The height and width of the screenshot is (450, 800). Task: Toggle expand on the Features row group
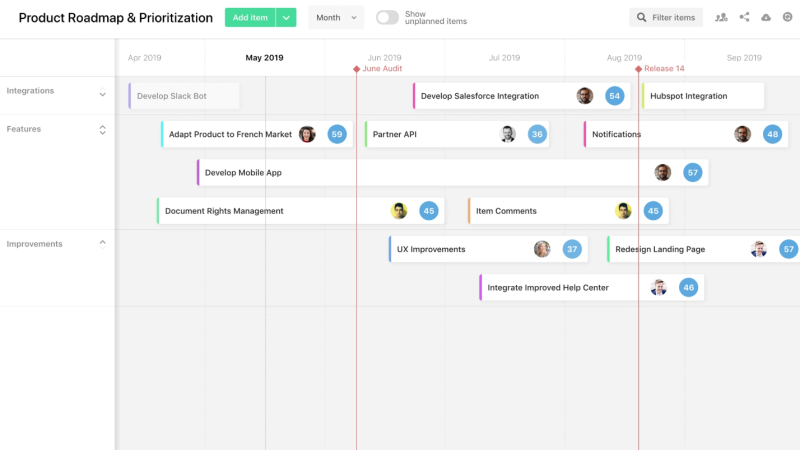coord(102,130)
